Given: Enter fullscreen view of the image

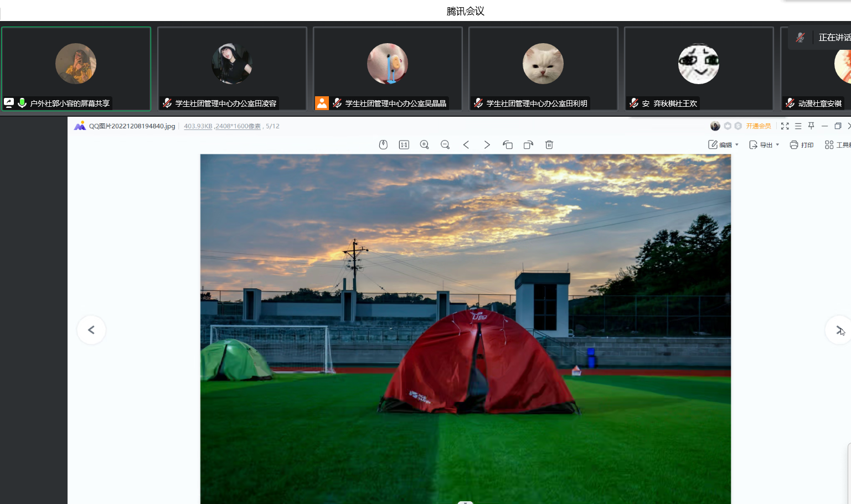Looking at the screenshot, I should [x=785, y=126].
